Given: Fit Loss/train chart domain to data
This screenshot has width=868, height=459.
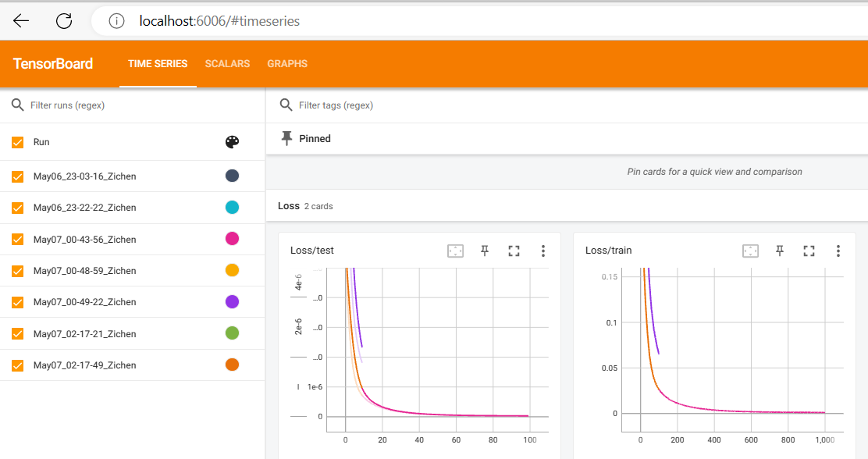Looking at the screenshot, I should 750,251.
